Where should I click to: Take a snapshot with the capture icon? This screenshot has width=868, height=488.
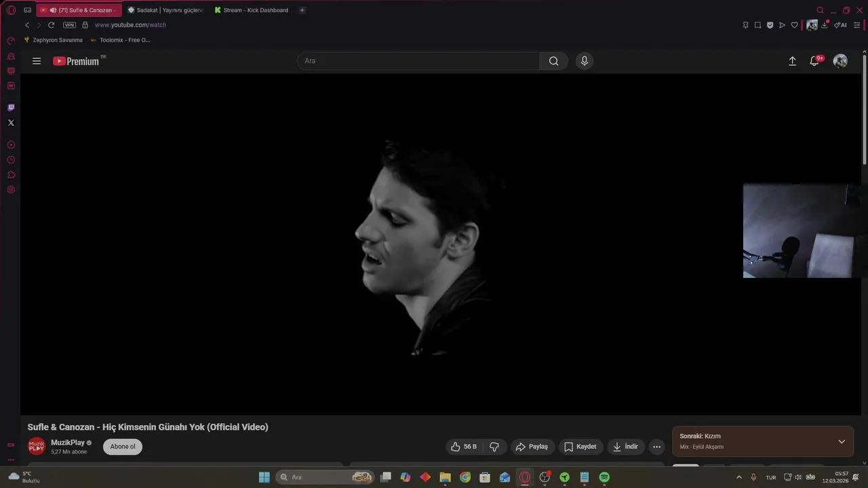pyautogui.click(x=757, y=25)
